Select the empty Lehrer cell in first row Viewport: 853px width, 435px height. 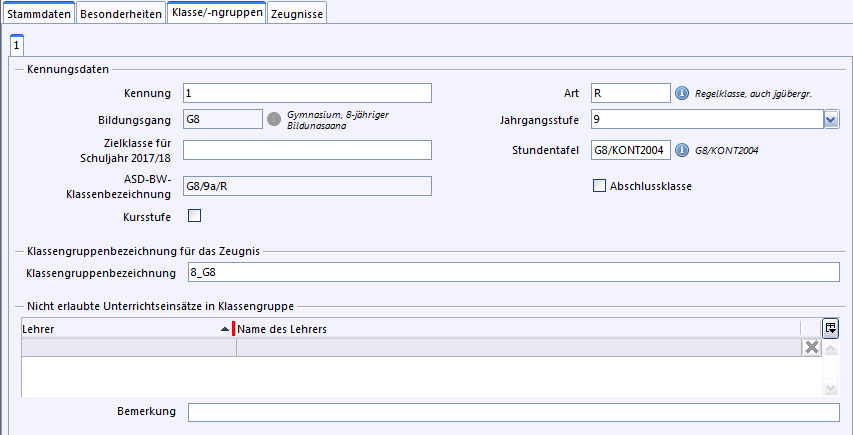(128, 348)
